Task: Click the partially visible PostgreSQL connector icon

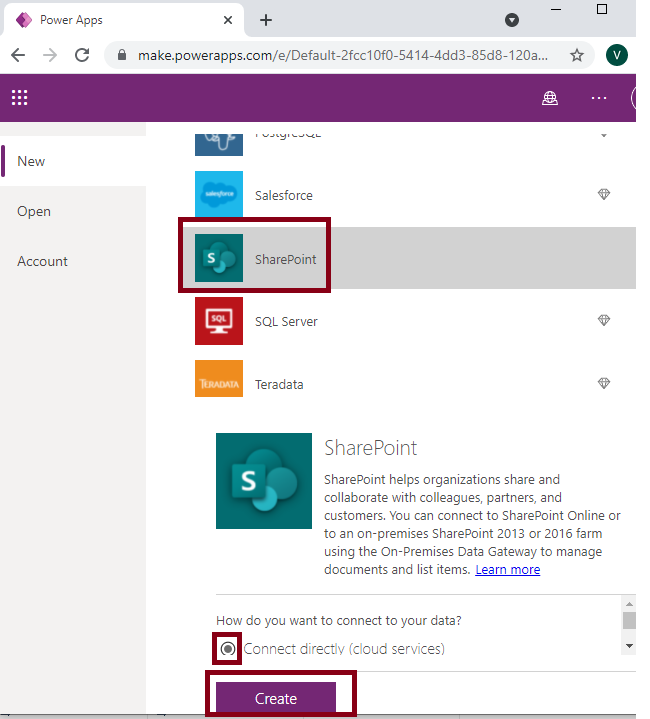Action: pos(219,144)
